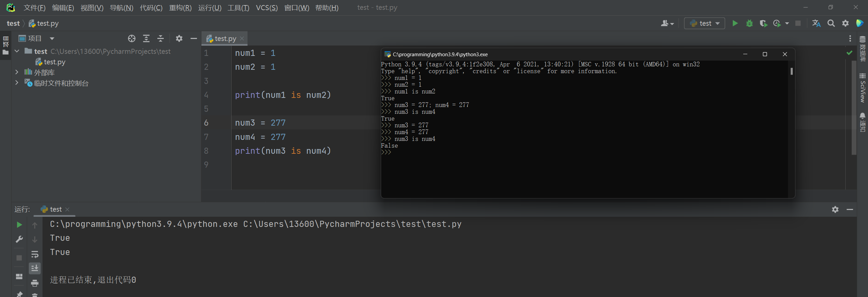
Task: Start debugging with the bug icon
Action: point(749,23)
